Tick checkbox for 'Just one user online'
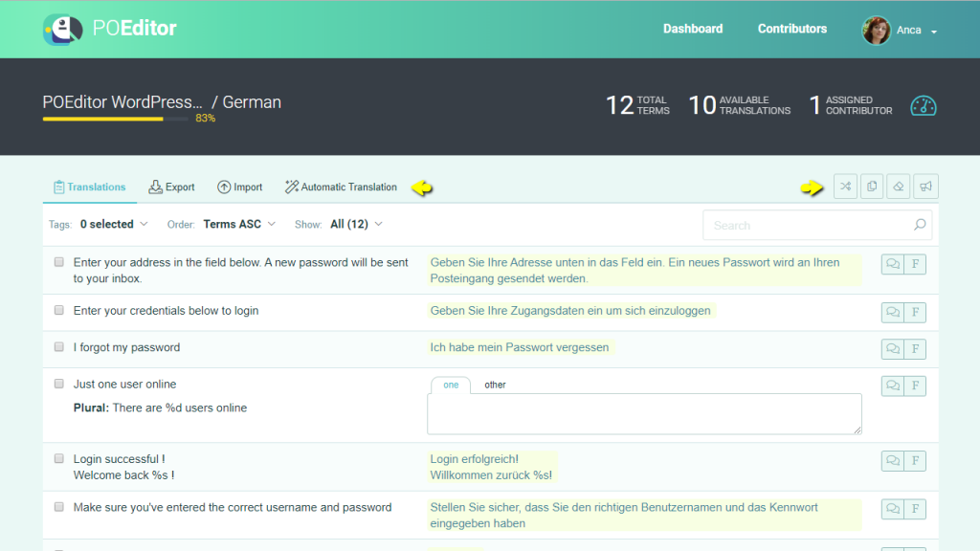Screen dimensions: 980x551 [58, 384]
